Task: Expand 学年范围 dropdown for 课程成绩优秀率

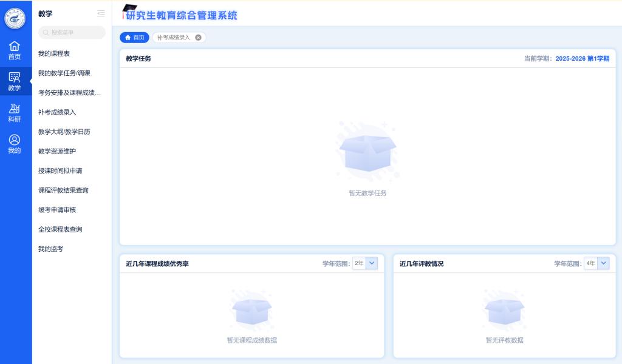Action: tap(372, 263)
